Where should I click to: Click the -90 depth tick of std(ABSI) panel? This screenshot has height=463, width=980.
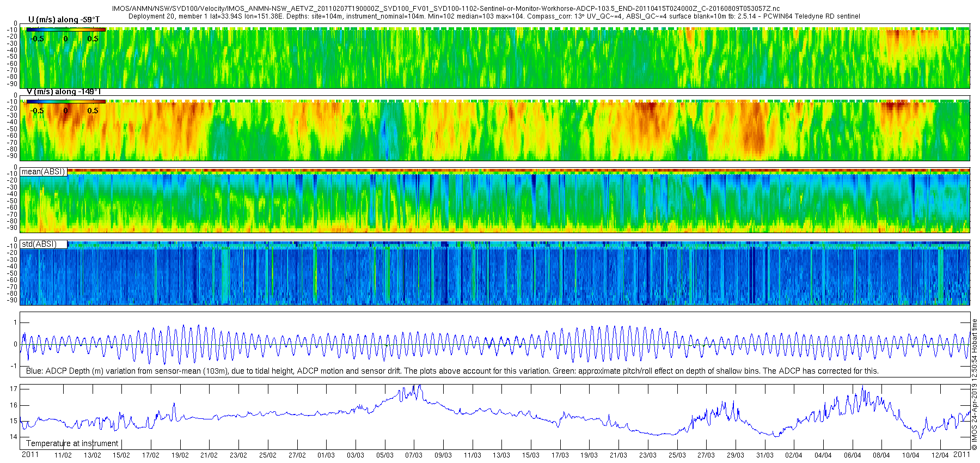click(11, 300)
